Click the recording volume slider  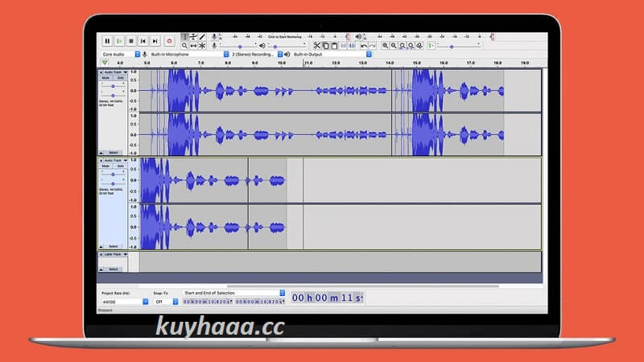click(238, 46)
